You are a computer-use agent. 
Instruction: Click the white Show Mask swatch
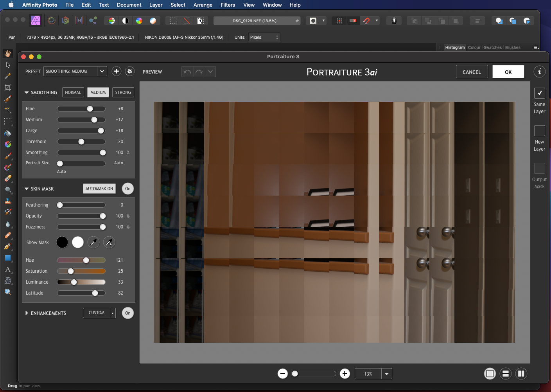(78, 243)
